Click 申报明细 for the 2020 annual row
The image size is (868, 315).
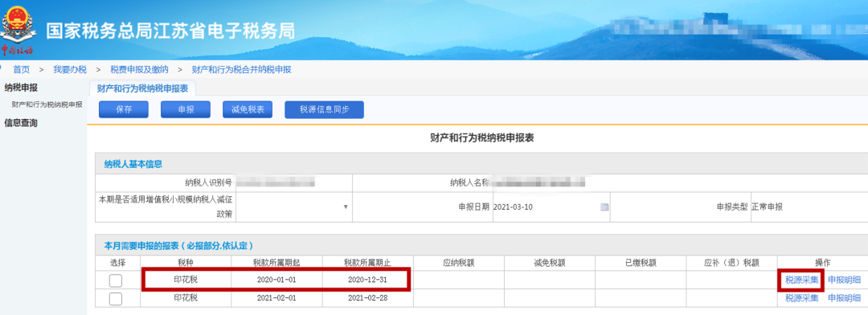(844, 280)
